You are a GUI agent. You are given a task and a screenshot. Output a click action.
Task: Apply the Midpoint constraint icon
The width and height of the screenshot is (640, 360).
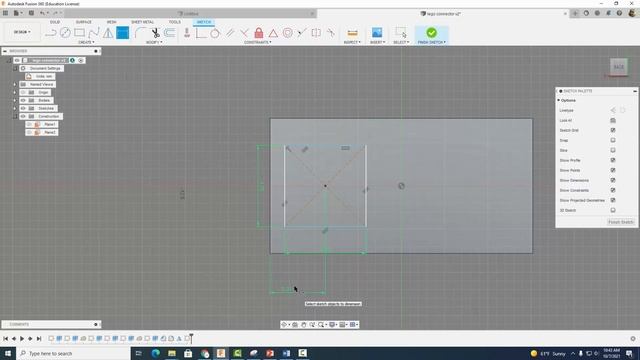coord(302,33)
